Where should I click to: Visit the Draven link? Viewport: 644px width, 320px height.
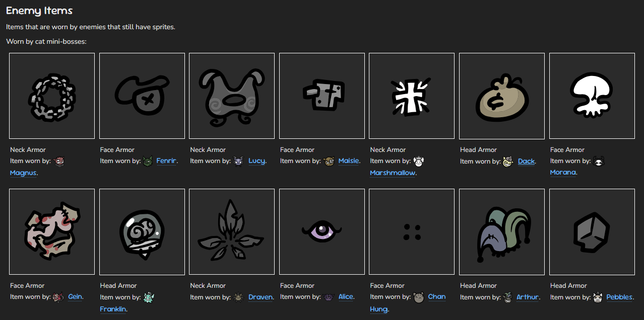(x=261, y=297)
